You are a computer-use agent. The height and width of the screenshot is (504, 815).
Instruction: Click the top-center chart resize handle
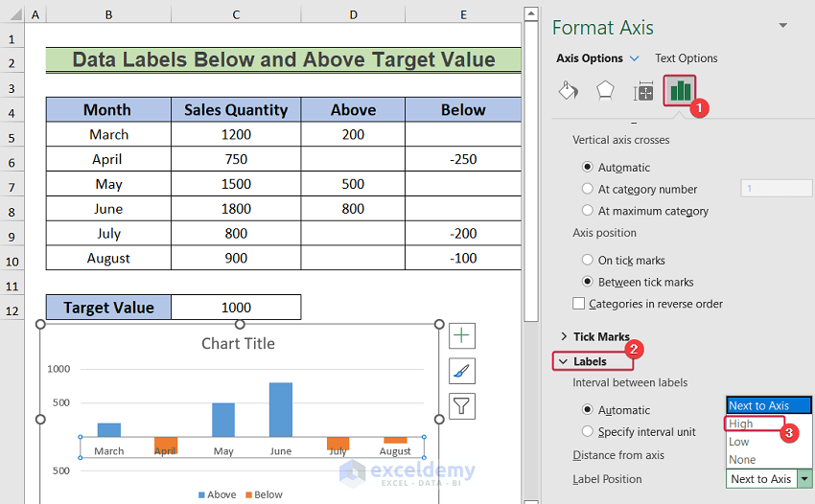240,324
